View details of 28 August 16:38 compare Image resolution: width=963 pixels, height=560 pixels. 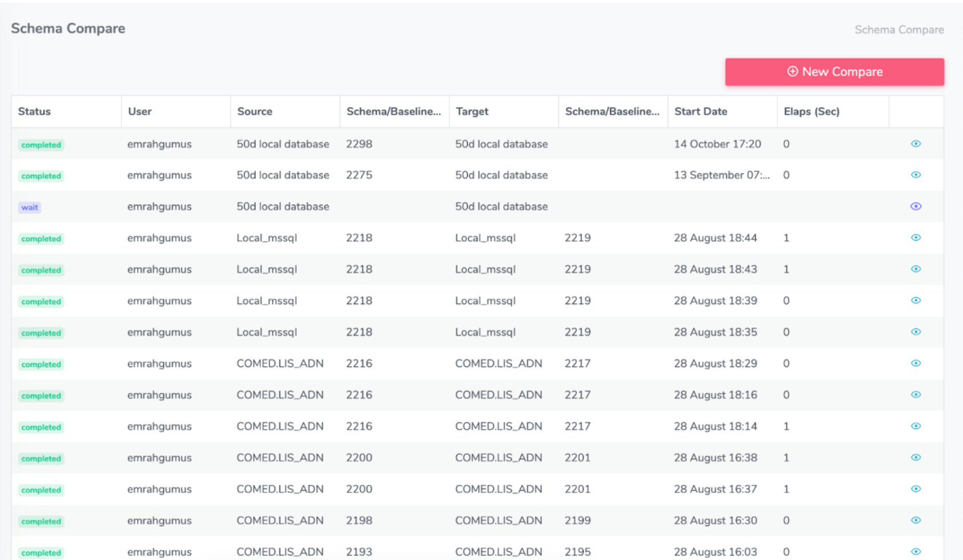(x=916, y=458)
